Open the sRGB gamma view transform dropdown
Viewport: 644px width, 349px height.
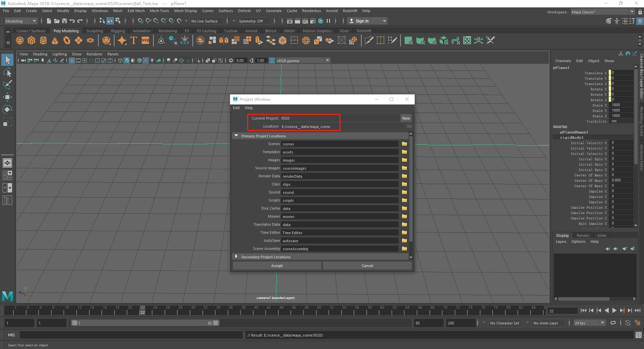[303, 60]
